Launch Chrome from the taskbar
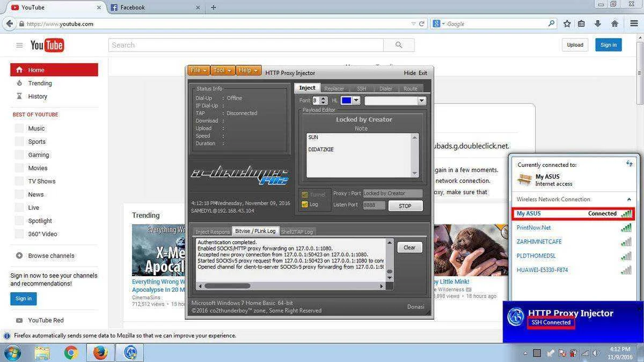 71,352
